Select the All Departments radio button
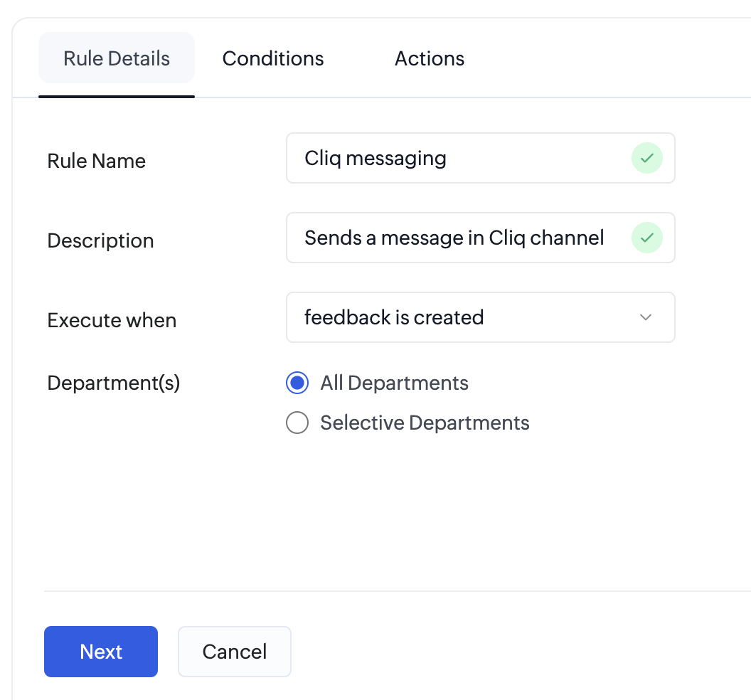The width and height of the screenshot is (751, 700). pyautogui.click(x=297, y=383)
